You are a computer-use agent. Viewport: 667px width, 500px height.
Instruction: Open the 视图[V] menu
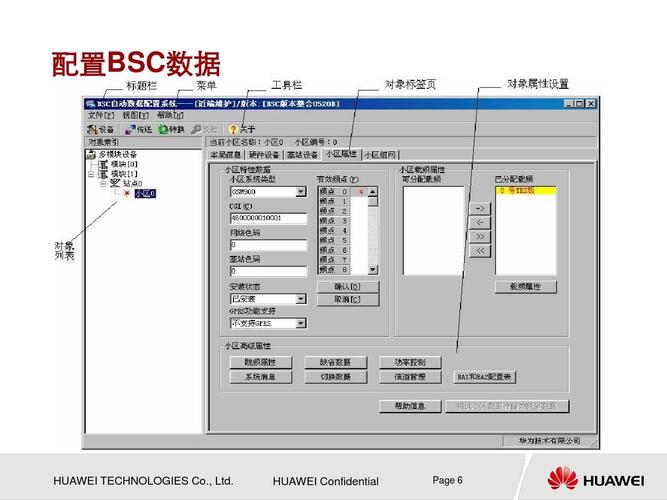(x=136, y=115)
